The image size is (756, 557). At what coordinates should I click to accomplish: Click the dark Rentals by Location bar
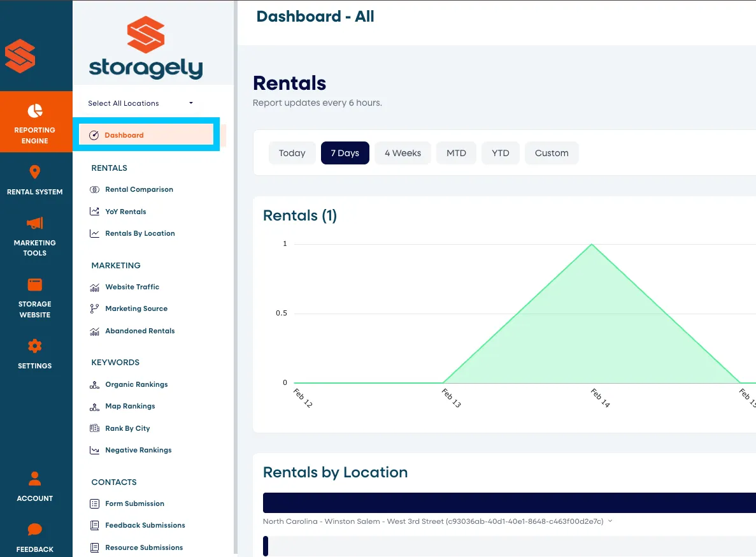coord(509,502)
